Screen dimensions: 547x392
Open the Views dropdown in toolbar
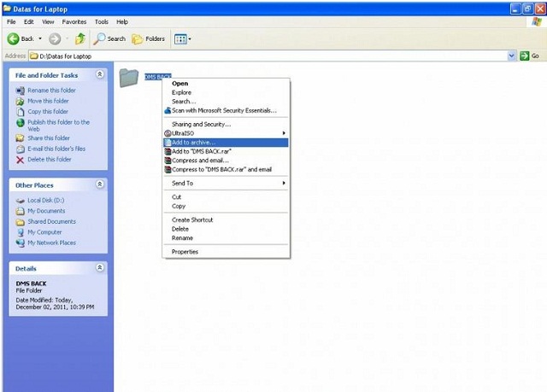click(x=182, y=38)
